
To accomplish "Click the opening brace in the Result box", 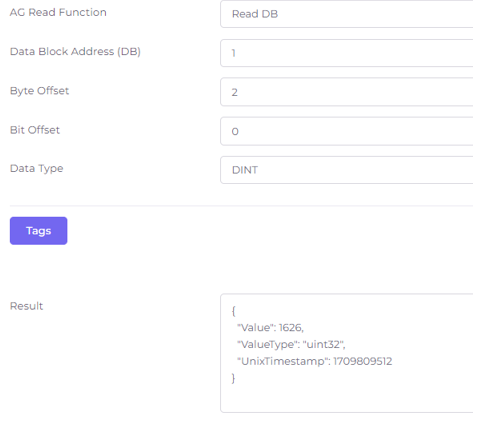I will point(234,311).
